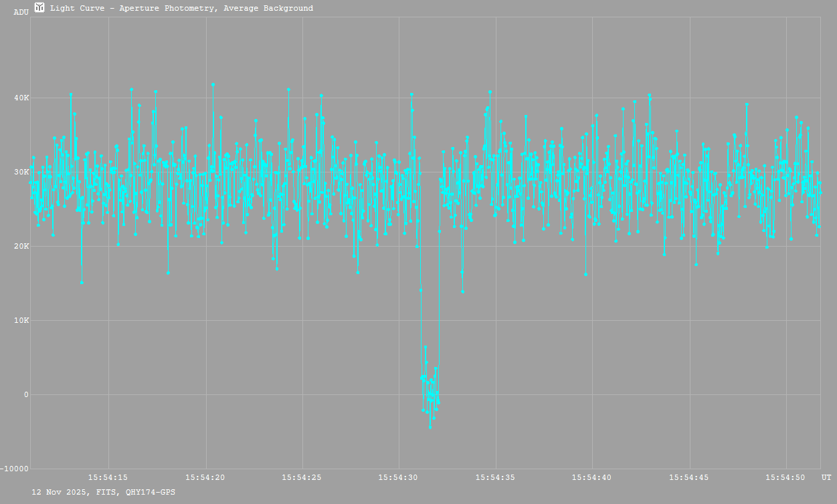The height and width of the screenshot is (504, 837).
Task: Pick the 15:54:30 time axis label
Action: point(399,477)
